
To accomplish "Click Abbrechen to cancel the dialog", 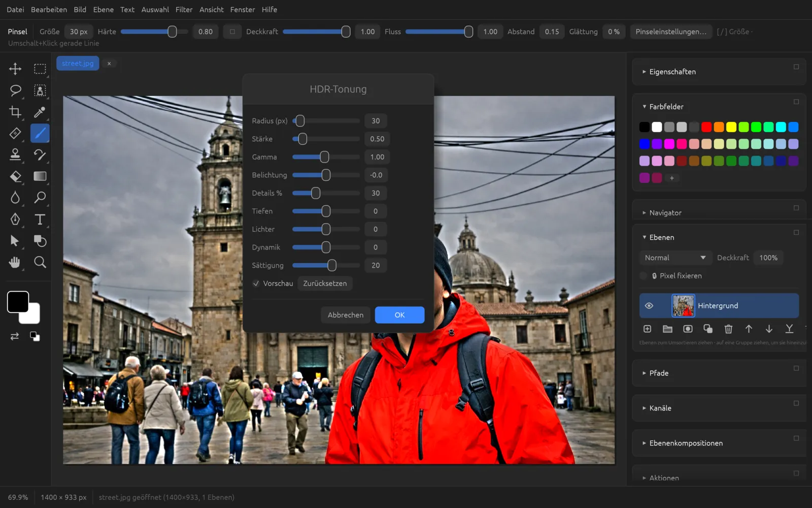I will pyautogui.click(x=346, y=315).
